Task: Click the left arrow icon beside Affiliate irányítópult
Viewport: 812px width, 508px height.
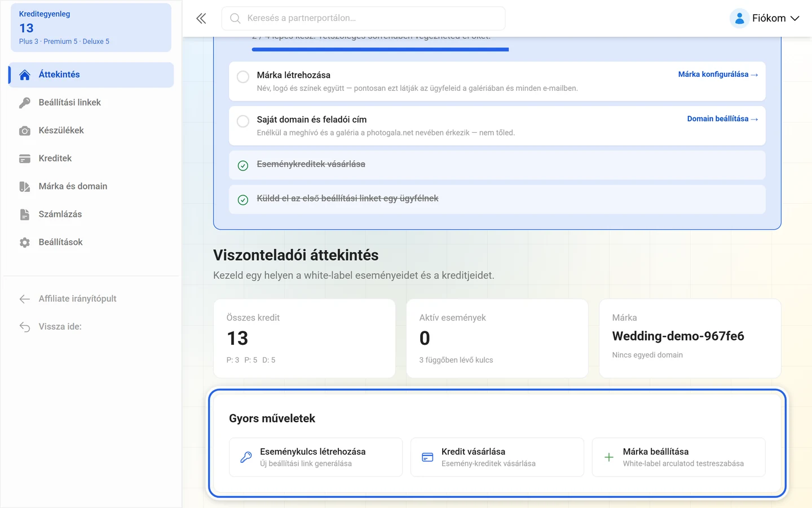Action: 25,299
